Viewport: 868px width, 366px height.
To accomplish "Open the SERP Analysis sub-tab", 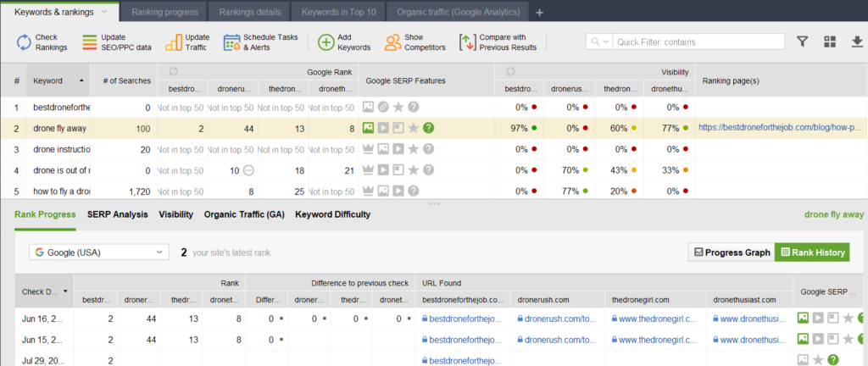I will pyautogui.click(x=117, y=214).
